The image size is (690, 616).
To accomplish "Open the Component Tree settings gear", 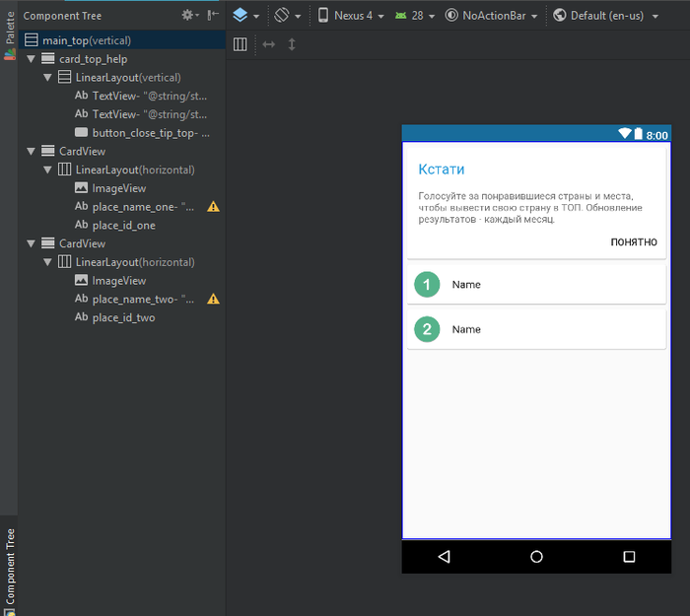I will [x=188, y=16].
